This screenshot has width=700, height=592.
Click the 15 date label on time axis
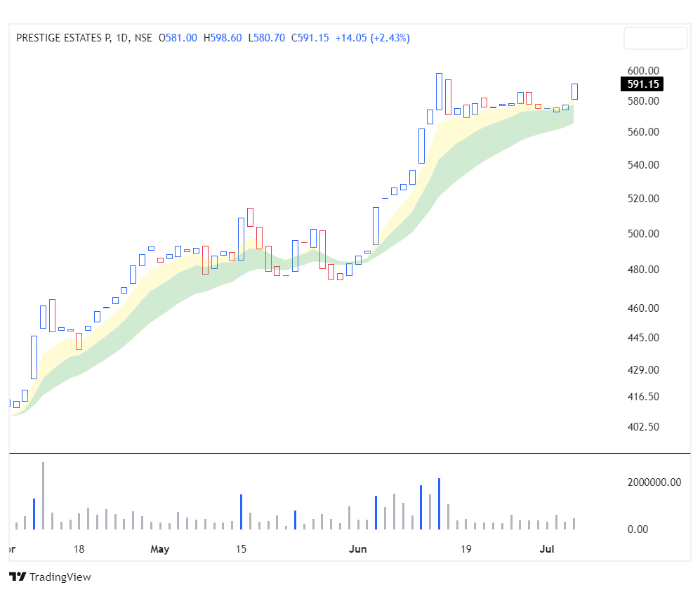click(241, 549)
